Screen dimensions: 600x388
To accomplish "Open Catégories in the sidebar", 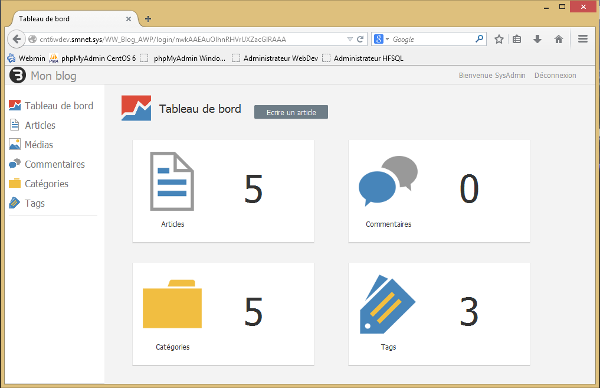I will click(39, 184).
